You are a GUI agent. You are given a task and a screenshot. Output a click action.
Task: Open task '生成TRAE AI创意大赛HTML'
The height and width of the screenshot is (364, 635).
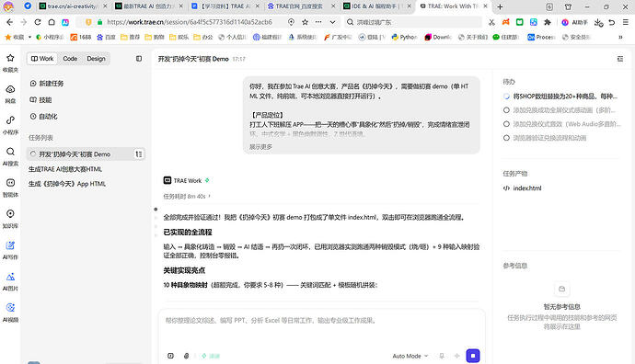pyautogui.click(x=65, y=169)
